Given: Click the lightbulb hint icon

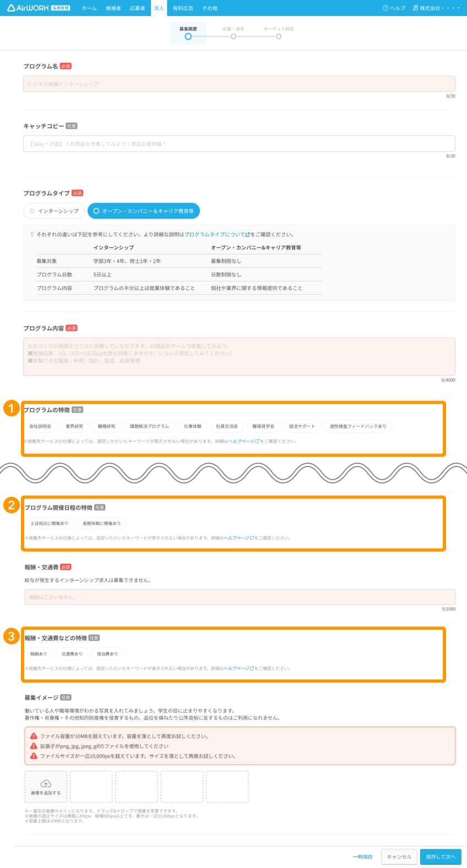Looking at the screenshot, I should point(32,235).
